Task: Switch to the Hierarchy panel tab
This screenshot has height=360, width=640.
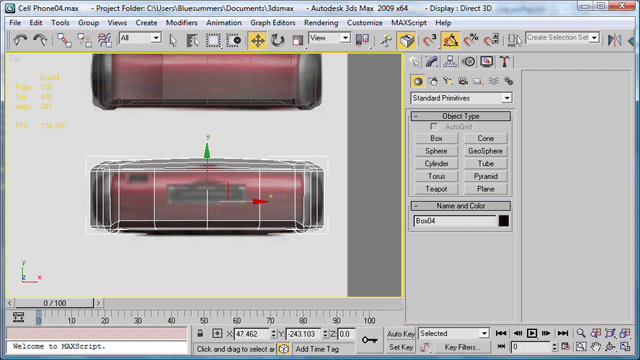Action: [x=450, y=62]
